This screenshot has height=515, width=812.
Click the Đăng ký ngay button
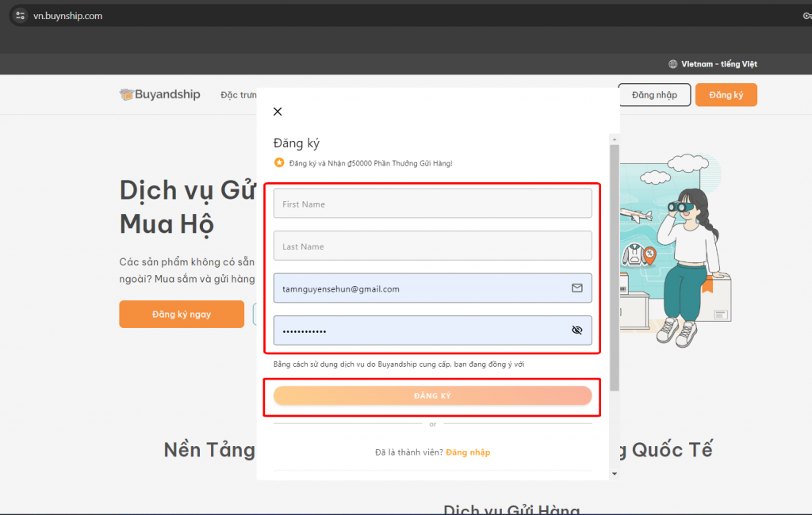182,315
